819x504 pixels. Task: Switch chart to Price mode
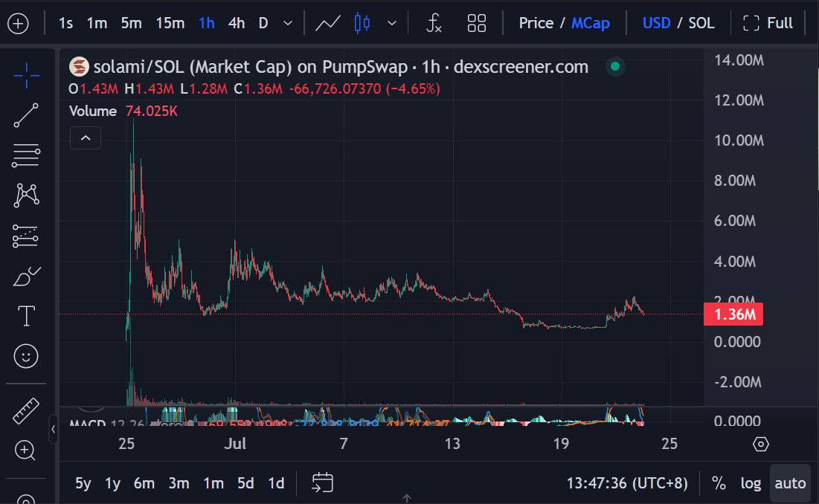pyautogui.click(x=536, y=24)
